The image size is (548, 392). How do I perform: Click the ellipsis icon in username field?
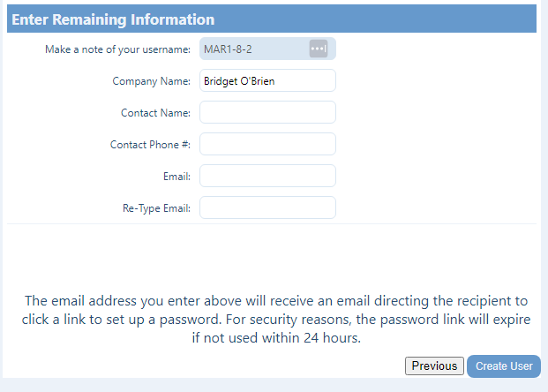[x=318, y=49]
